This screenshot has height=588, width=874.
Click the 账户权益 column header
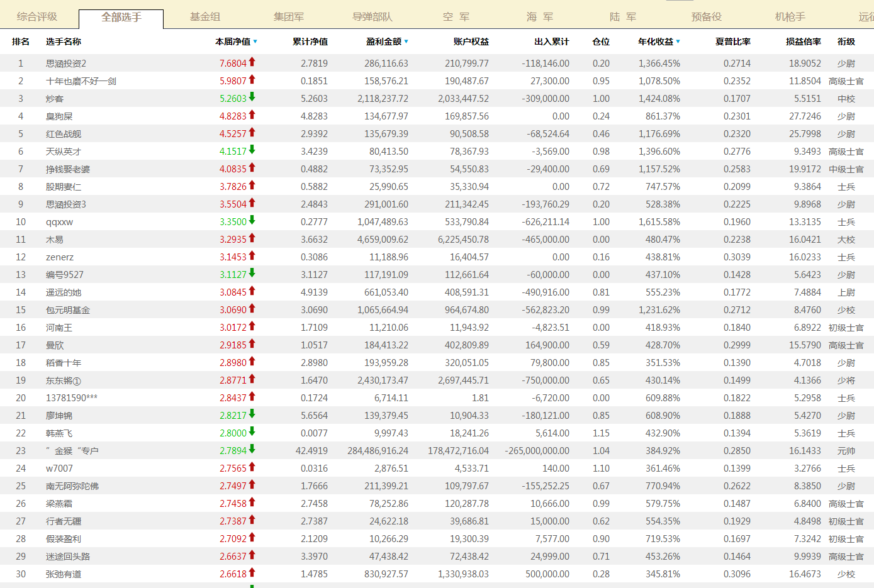click(x=471, y=42)
